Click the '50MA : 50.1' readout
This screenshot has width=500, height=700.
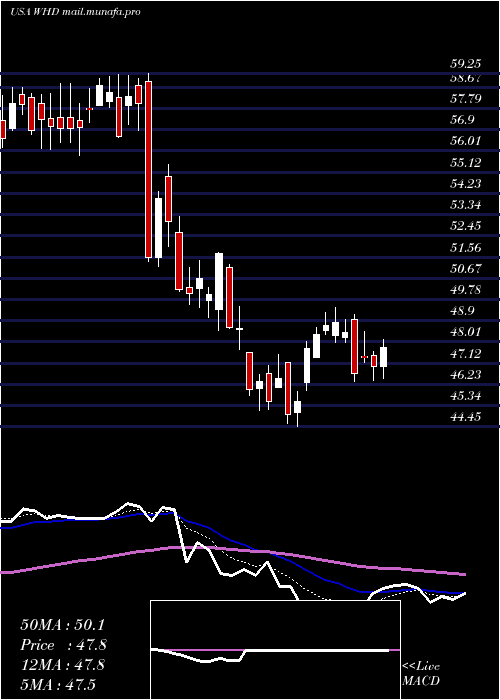(62, 625)
